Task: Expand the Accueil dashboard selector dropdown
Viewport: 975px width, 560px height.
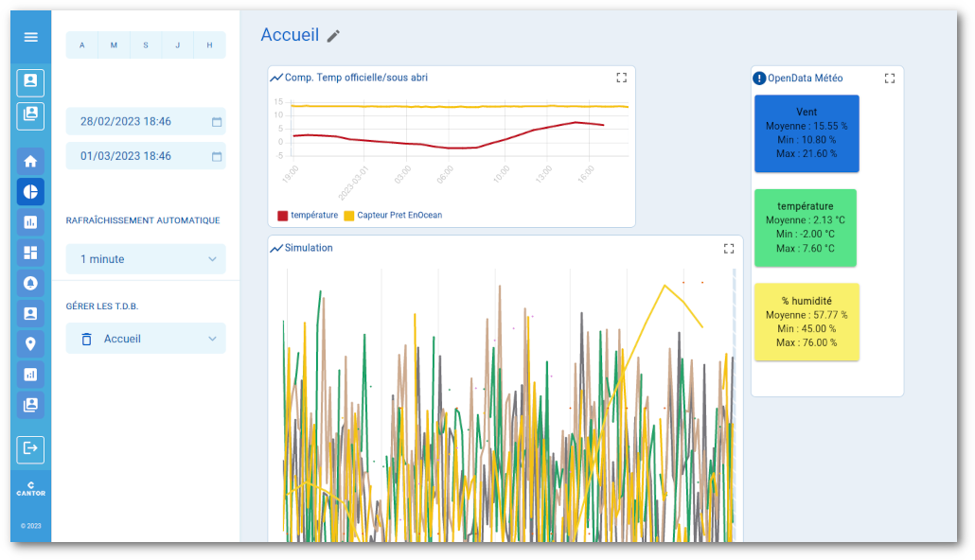Action: pyautogui.click(x=212, y=339)
